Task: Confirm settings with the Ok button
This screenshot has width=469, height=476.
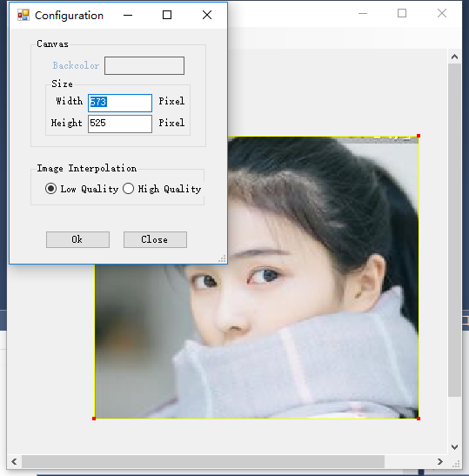Action: (77, 239)
